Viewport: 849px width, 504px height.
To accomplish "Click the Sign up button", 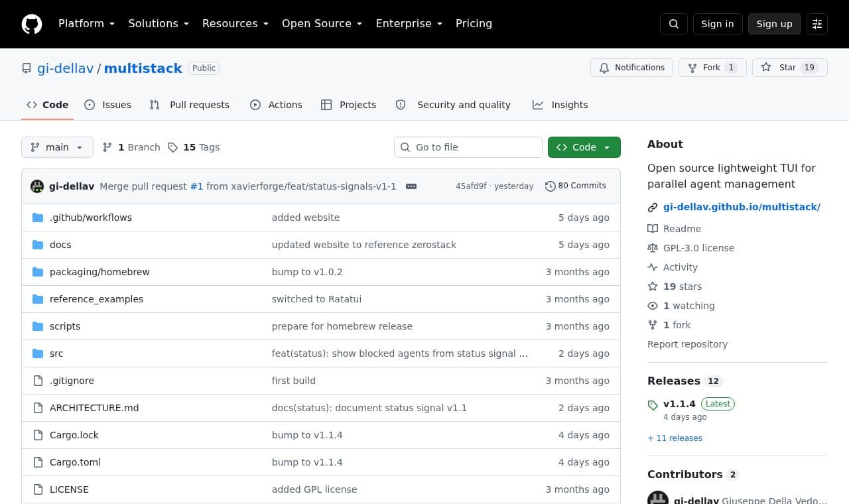I will (x=775, y=24).
